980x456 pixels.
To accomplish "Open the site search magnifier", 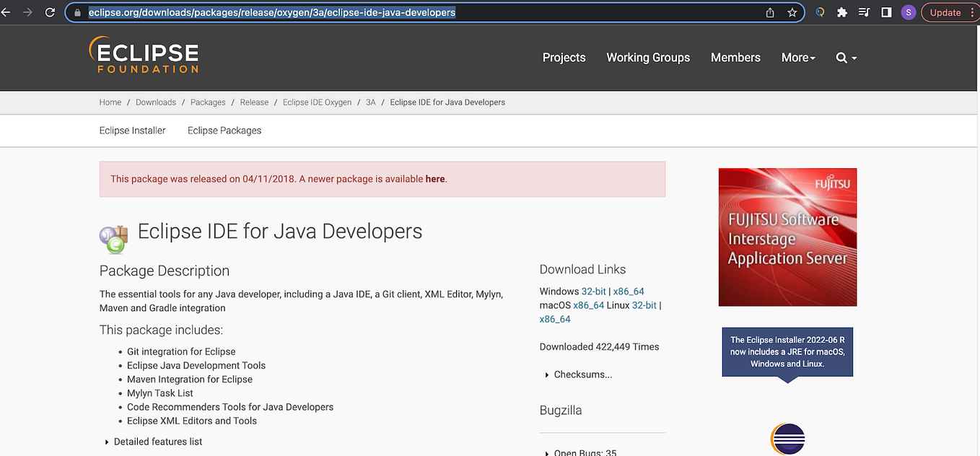I will point(841,57).
